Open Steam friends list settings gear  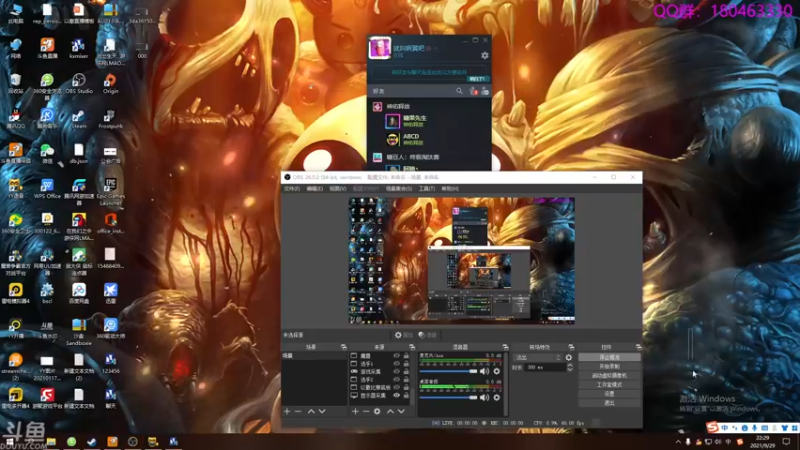tap(485, 55)
